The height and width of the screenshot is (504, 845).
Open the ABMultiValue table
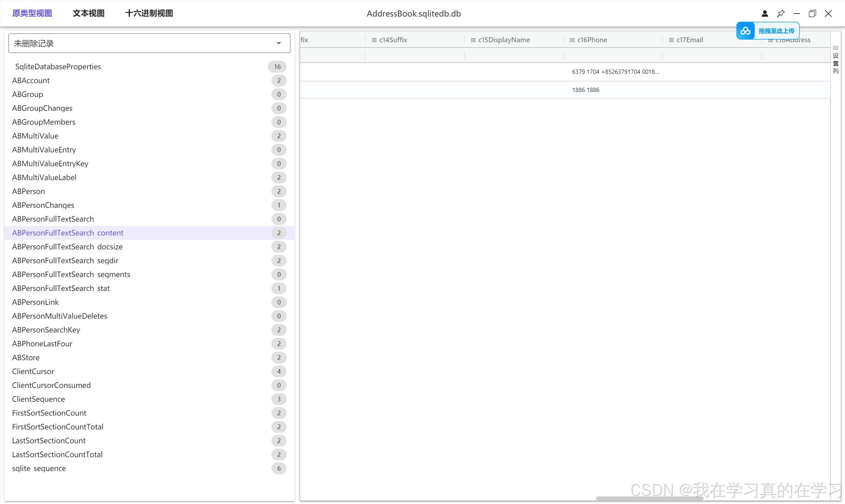click(35, 136)
